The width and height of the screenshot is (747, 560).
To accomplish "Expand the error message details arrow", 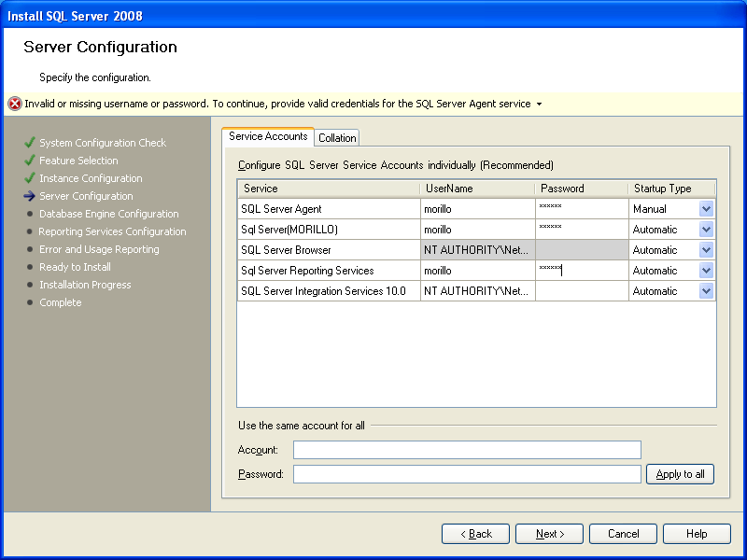I will [540, 105].
